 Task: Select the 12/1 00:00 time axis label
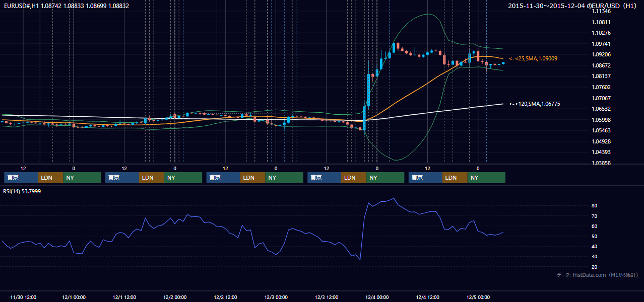[74, 297]
